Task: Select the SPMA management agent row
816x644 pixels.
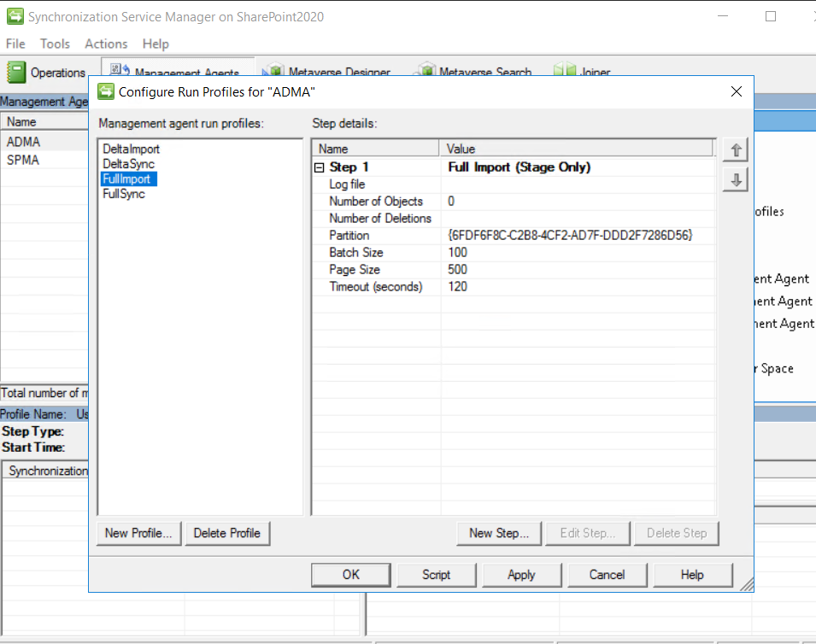Action: coord(44,161)
